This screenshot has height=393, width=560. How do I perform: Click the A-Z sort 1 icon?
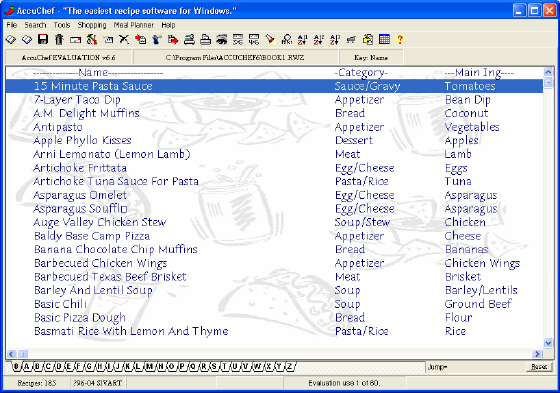pos(302,39)
